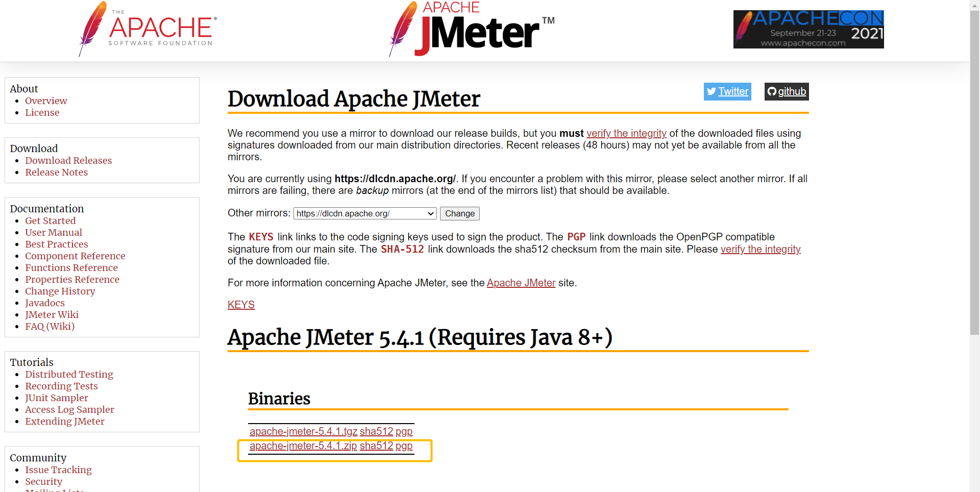Open Functions Reference
This screenshot has height=492, width=980.
(x=71, y=267)
